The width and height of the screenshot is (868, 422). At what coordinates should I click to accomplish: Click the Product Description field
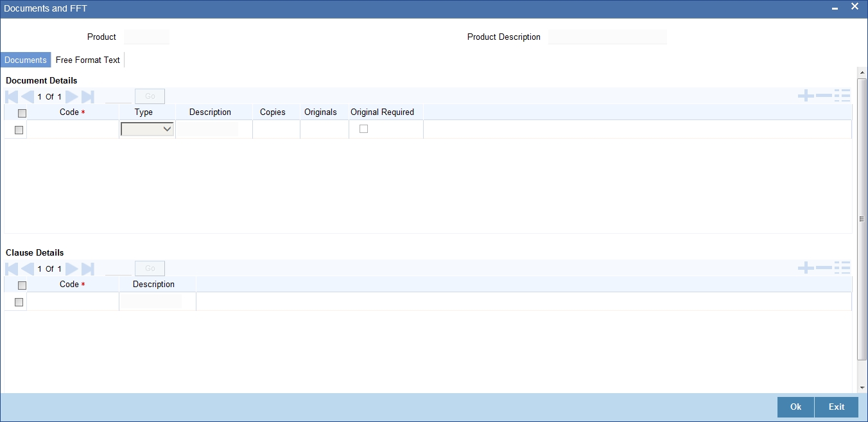click(607, 37)
